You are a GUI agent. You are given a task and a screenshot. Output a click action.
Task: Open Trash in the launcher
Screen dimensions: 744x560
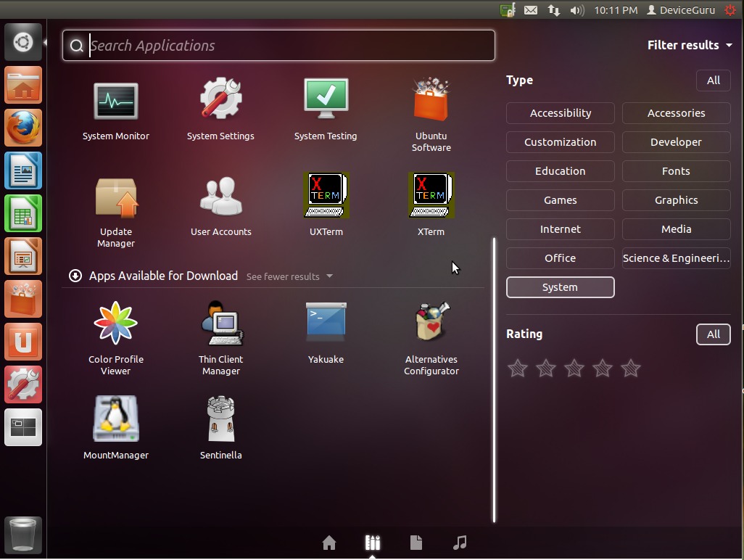[x=23, y=535]
